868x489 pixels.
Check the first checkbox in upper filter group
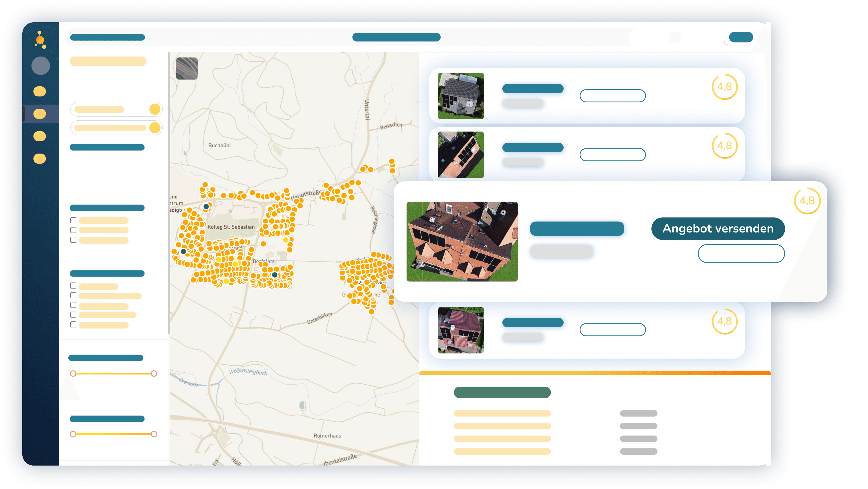(x=73, y=220)
